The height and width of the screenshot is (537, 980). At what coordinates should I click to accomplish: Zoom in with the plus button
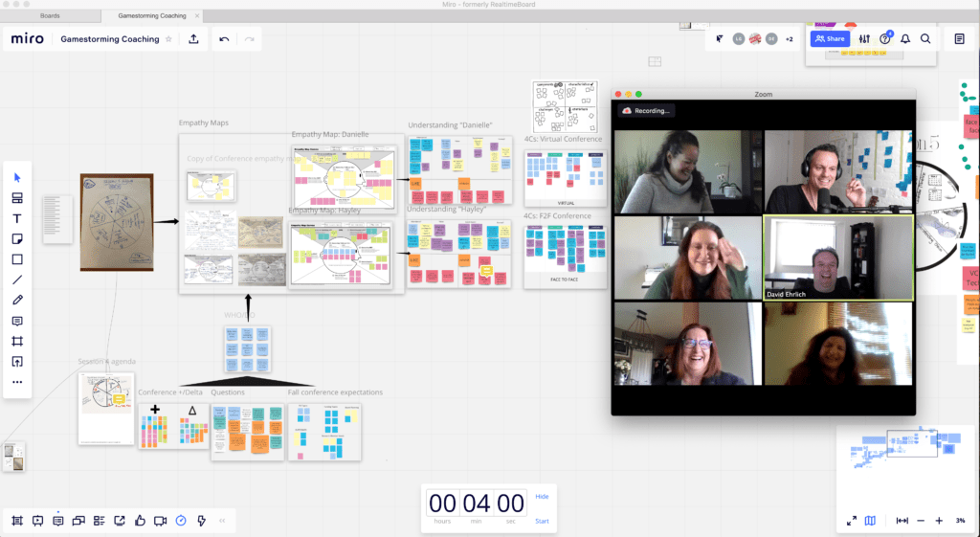(x=939, y=521)
